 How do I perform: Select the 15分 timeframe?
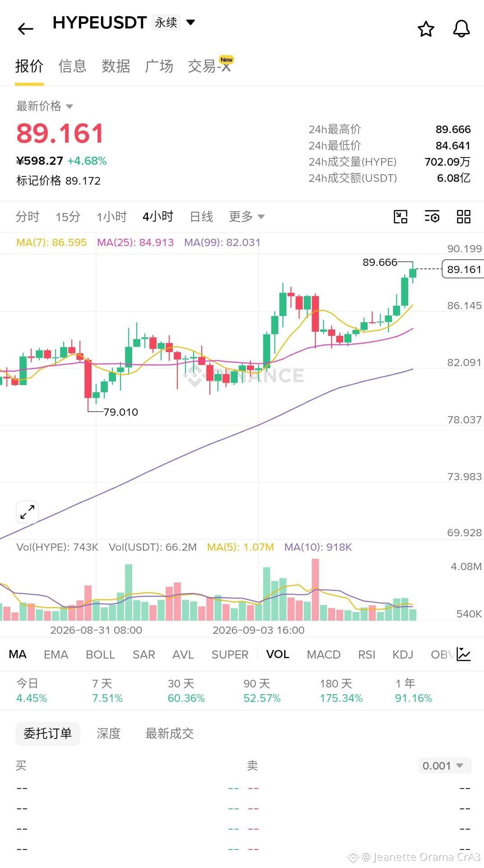(68, 217)
